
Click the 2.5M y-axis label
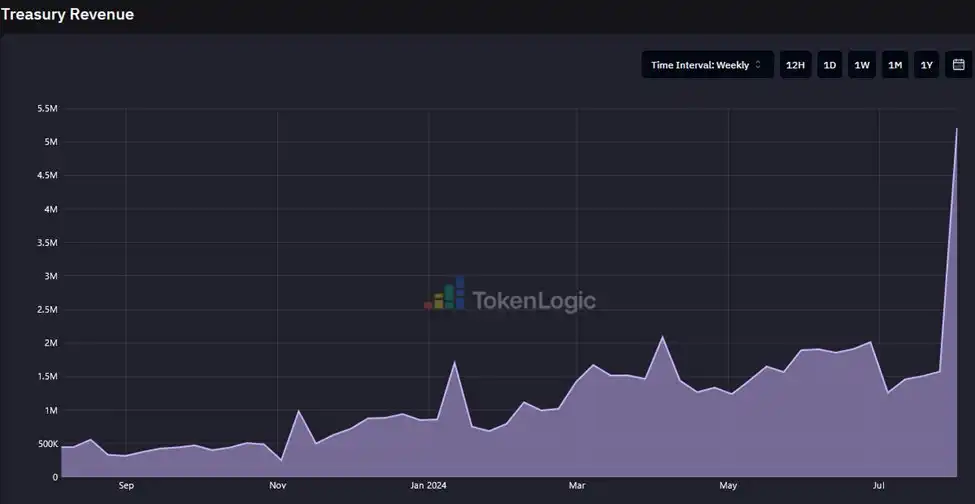(46, 309)
